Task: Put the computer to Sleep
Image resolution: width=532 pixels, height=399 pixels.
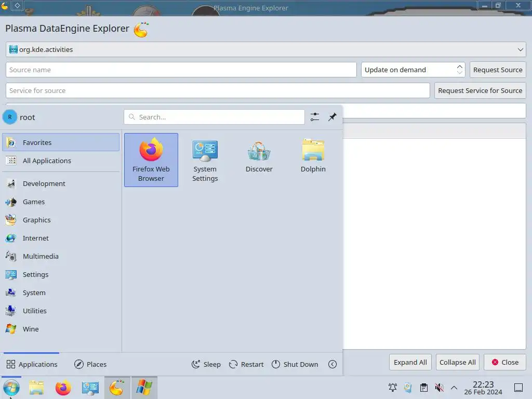Action: coord(206,364)
